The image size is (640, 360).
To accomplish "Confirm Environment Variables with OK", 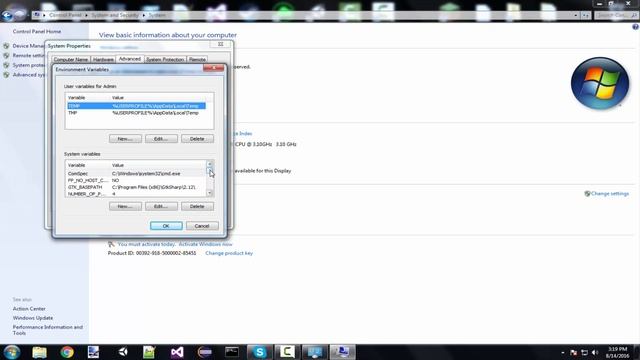I will point(166,226).
